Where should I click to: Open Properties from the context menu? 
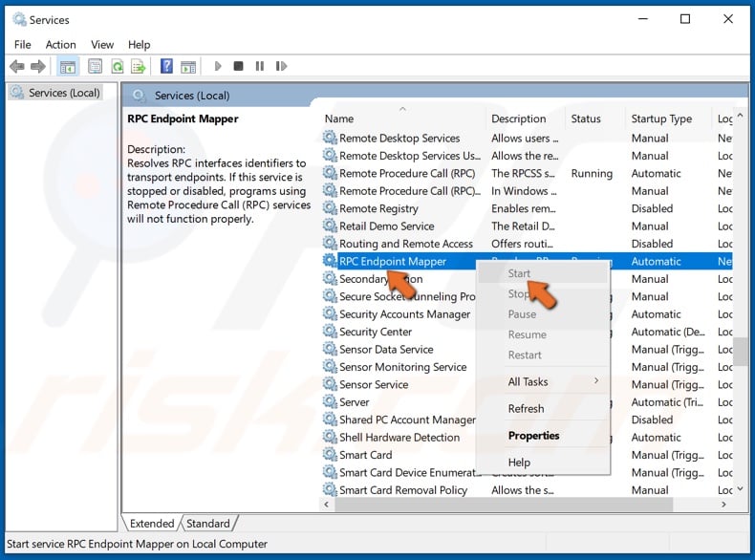click(x=543, y=436)
